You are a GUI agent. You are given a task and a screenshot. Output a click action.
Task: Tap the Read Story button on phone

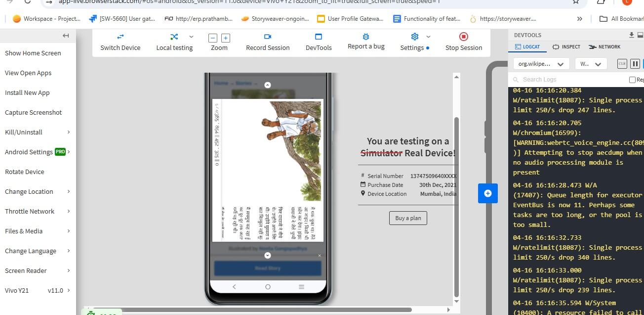tap(268, 268)
